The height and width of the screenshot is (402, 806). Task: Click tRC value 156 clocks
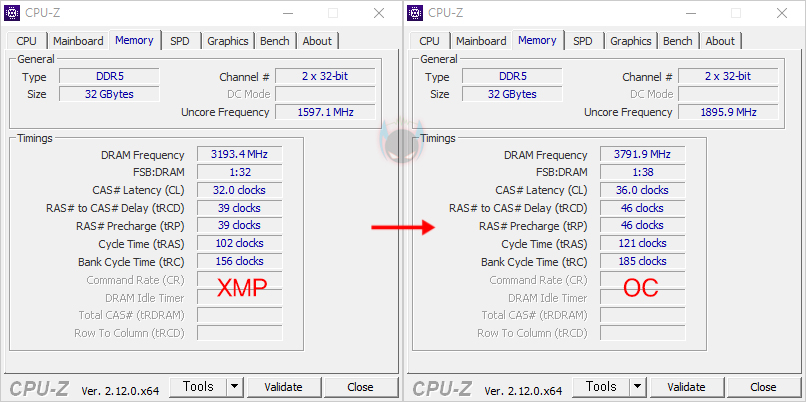(240, 261)
